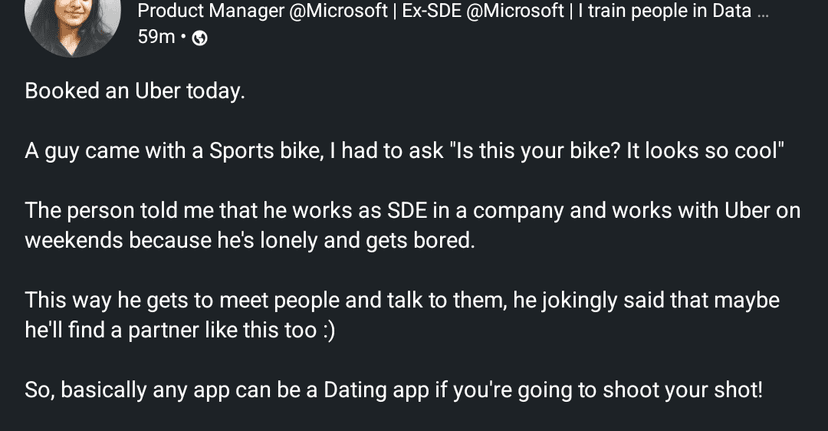Screen dimensions: 828x431
Task: Click the word "Uber" in the first line
Action: coord(158,91)
